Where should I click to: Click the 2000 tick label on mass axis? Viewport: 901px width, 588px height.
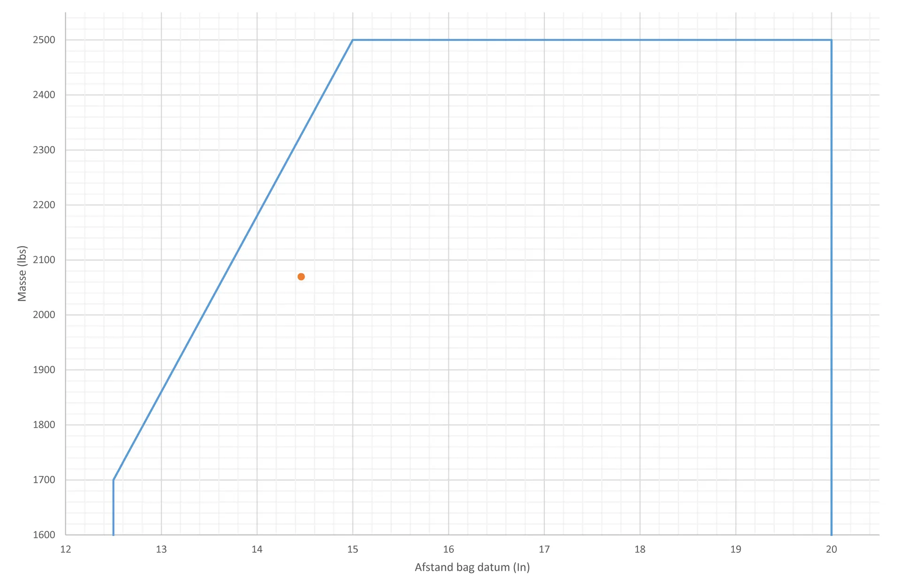click(x=44, y=315)
